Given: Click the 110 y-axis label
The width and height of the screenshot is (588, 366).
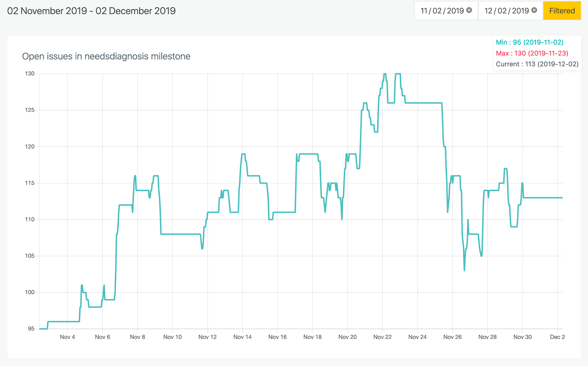Looking at the screenshot, I should [30, 220].
